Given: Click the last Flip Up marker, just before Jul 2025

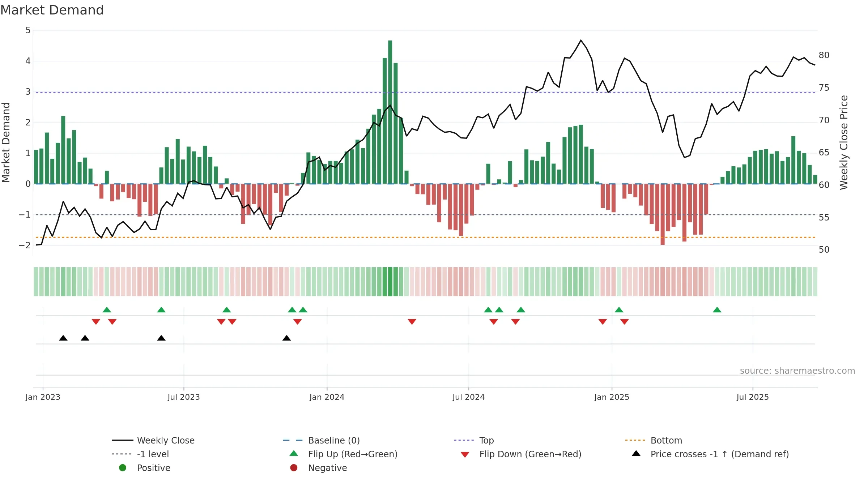Looking at the screenshot, I should [x=717, y=310].
